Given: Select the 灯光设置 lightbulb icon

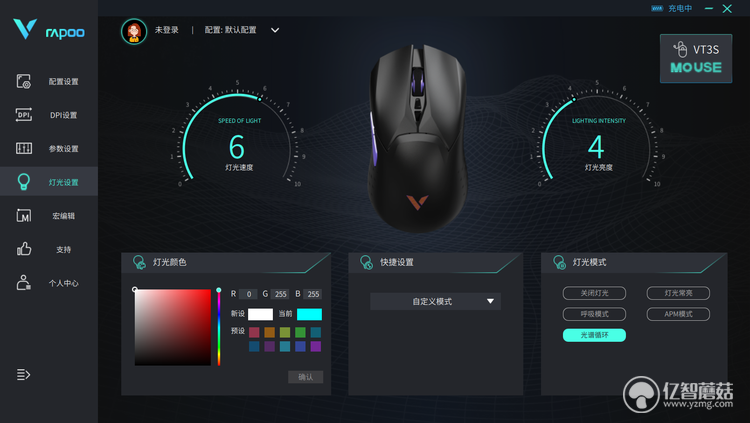Looking at the screenshot, I should [x=23, y=182].
